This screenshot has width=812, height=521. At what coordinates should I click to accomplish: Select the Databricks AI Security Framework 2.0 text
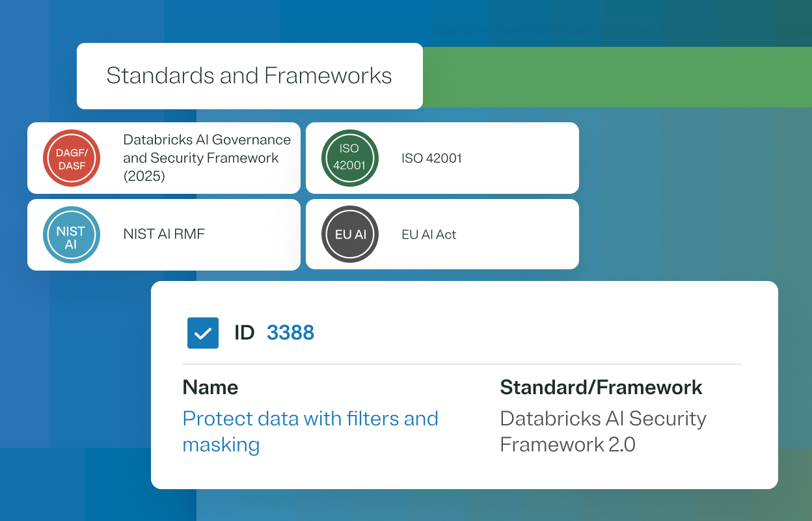(x=602, y=431)
